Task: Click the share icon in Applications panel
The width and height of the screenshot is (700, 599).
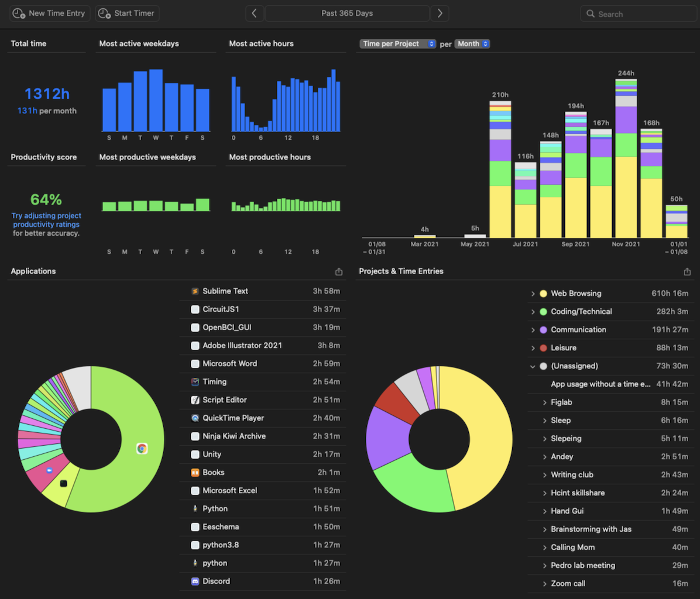Action: 339,271
